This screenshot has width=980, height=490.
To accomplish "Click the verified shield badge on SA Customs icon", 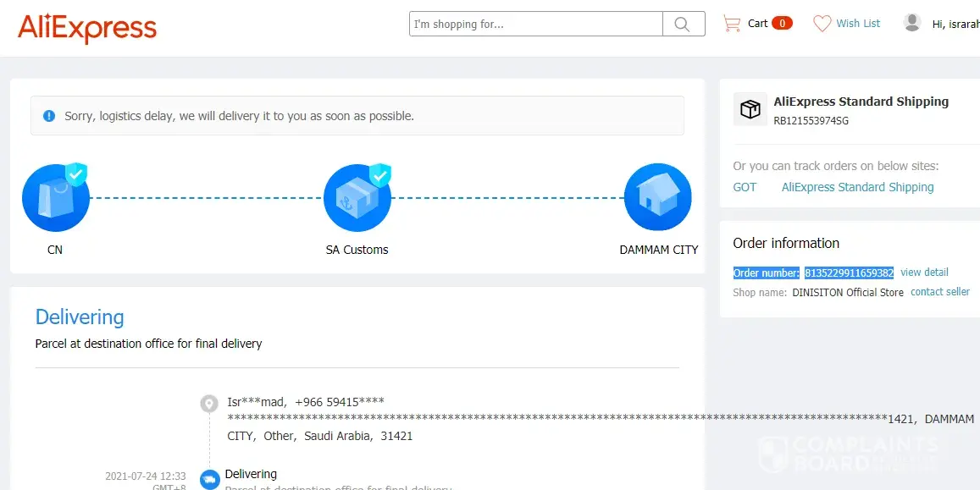I will pyautogui.click(x=380, y=175).
